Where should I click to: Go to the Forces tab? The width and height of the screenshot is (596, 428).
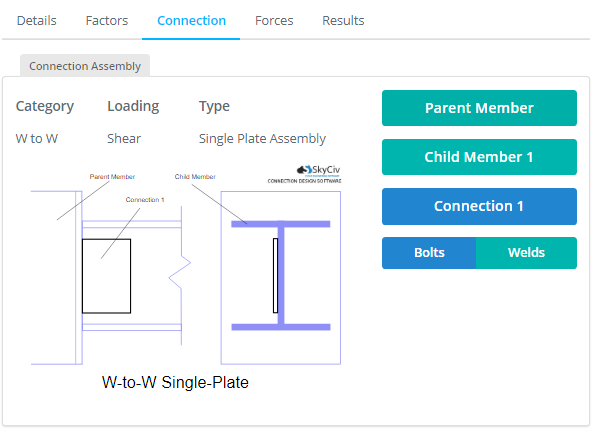tap(274, 21)
